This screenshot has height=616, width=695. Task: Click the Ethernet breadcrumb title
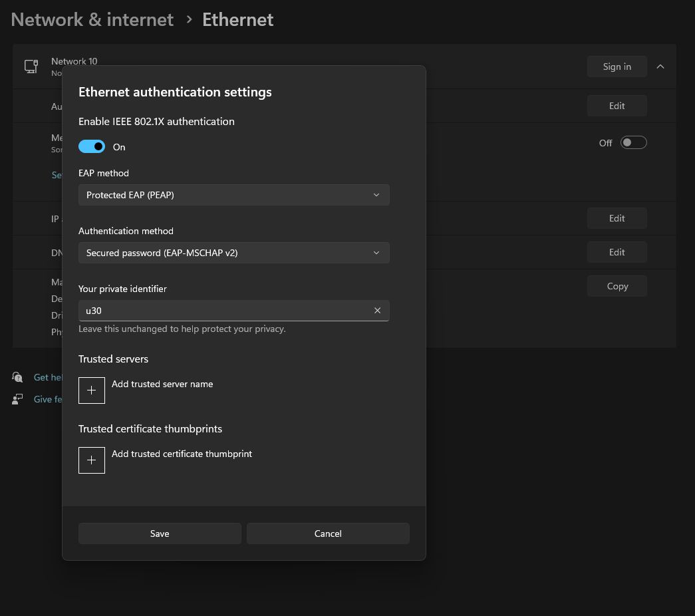(237, 20)
